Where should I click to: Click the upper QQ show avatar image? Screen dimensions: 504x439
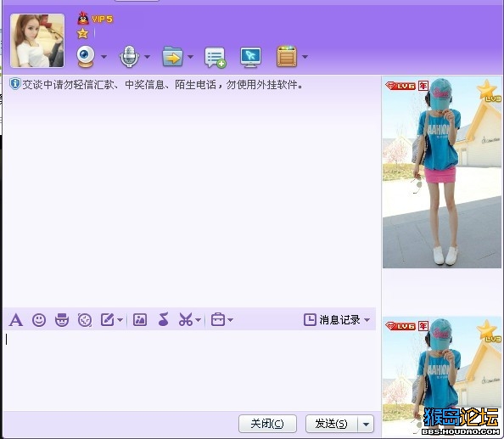coord(442,172)
